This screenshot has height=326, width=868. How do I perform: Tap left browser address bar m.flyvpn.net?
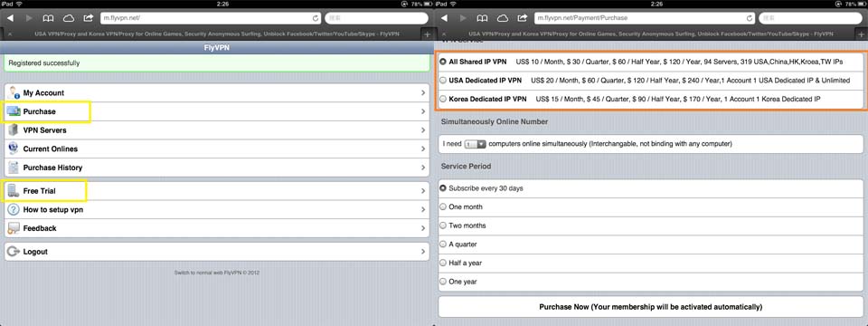click(x=212, y=18)
